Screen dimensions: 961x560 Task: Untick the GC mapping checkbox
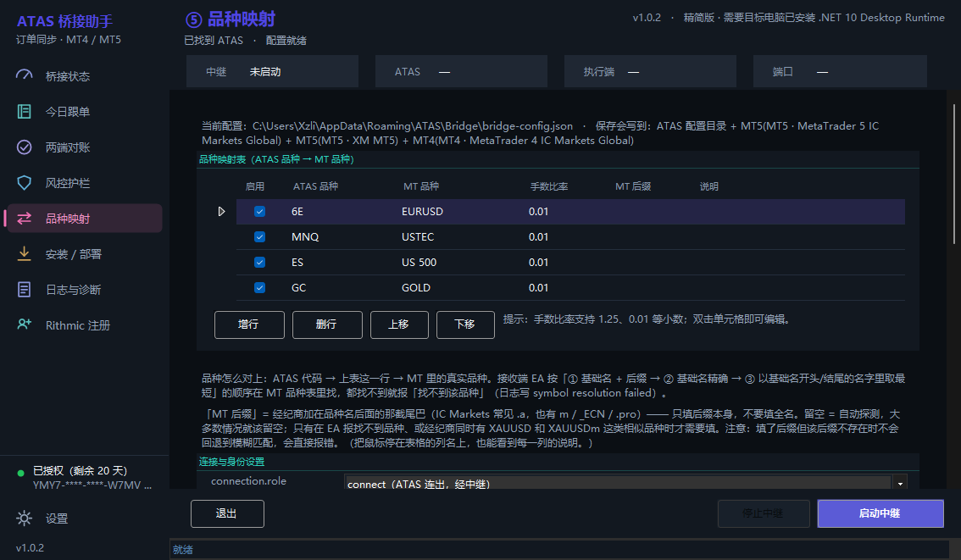260,287
